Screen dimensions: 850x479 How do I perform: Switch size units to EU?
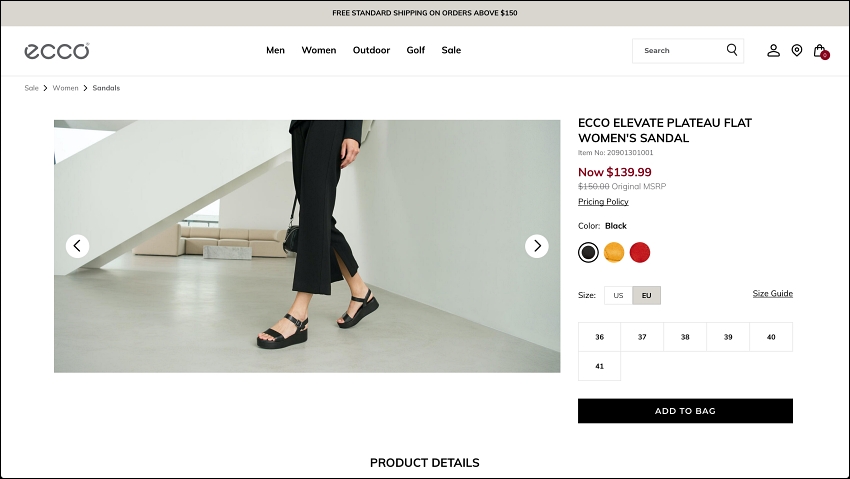coord(646,295)
